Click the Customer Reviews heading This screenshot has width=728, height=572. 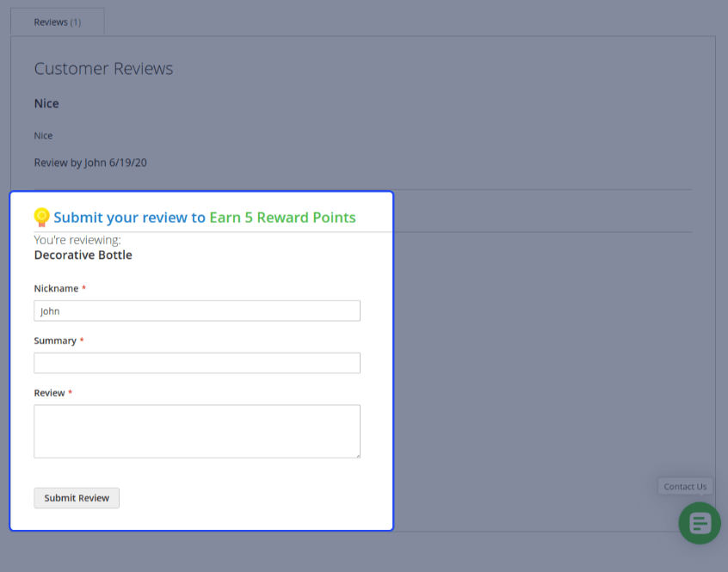(103, 69)
